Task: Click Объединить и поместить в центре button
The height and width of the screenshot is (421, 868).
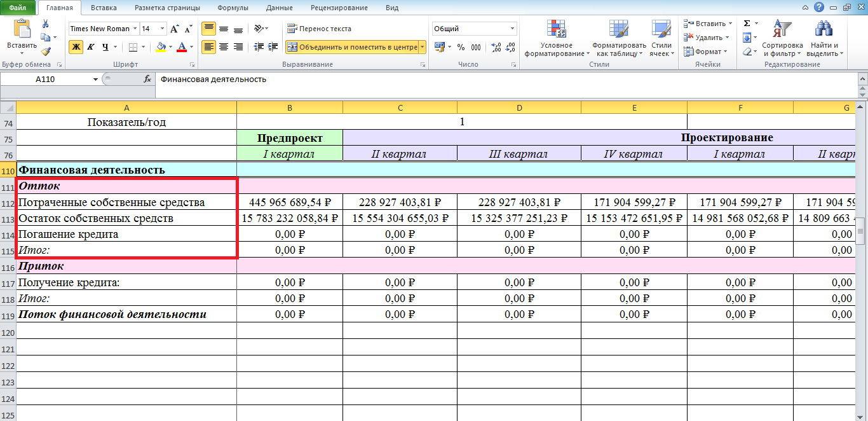Action: pyautogui.click(x=351, y=47)
